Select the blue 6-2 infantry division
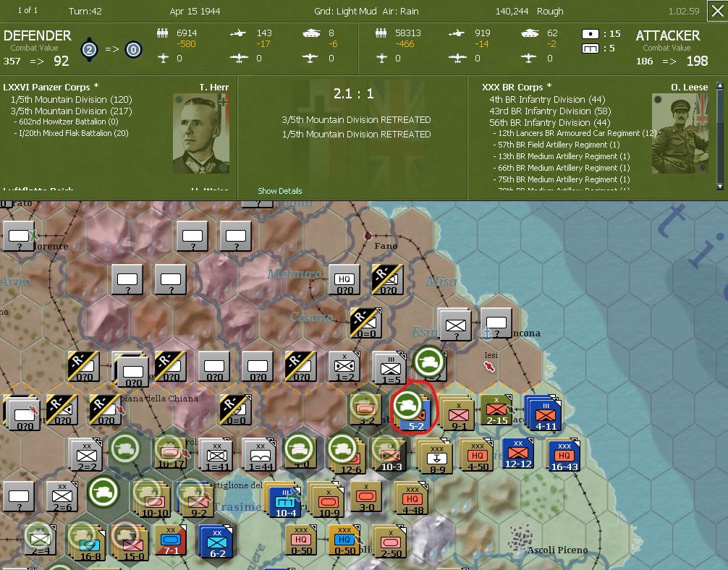This screenshot has width=728, height=570. [217, 543]
